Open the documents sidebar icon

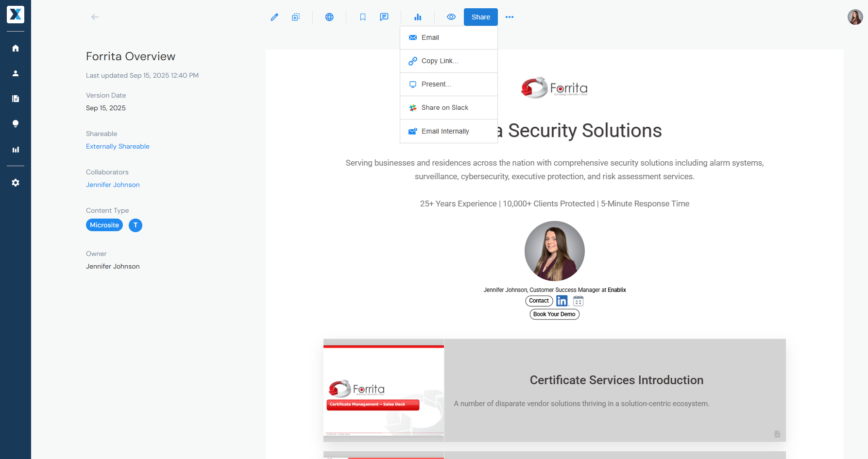pyautogui.click(x=16, y=99)
